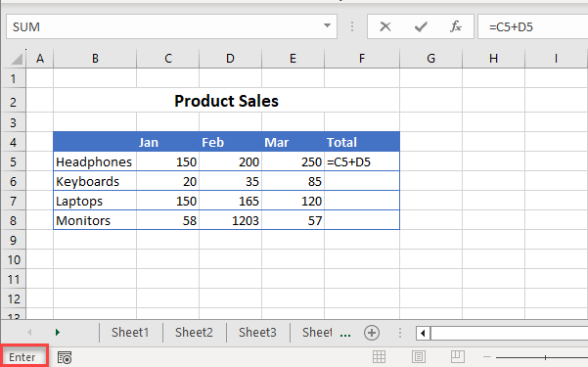Image resolution: width=588 pixels, height=367 pixels.
Task: Click the Total header cell
Action: [x=362, y=142]
